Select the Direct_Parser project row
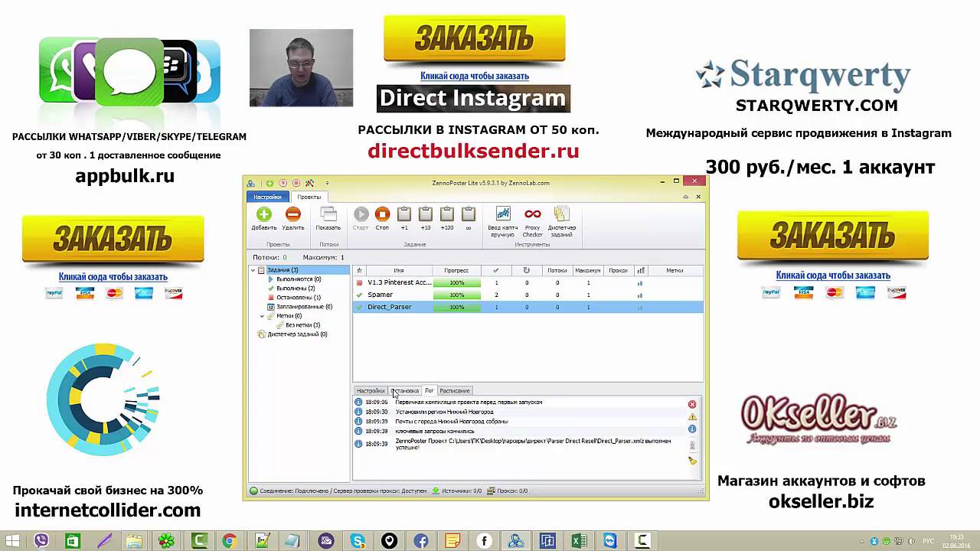The height and width of the screenshot is (551, 980). (528, 307)
